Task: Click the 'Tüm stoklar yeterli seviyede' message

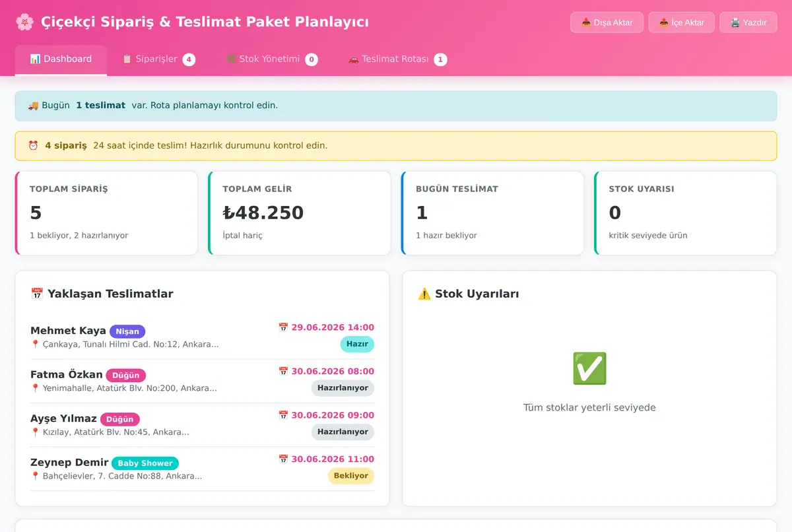Action: 589,408
